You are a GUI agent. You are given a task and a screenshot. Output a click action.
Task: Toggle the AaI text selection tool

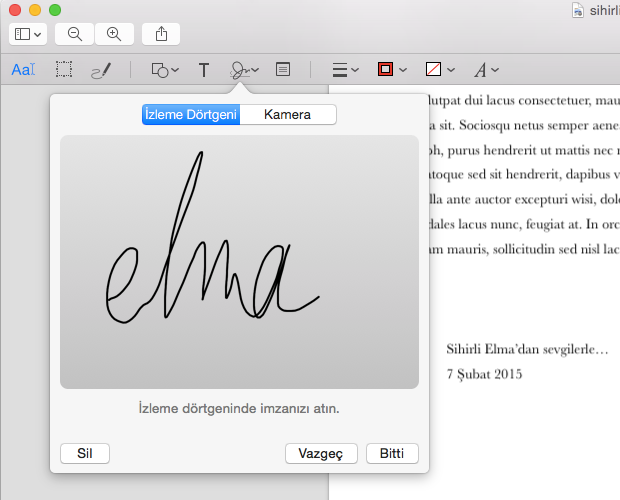coord(23,70)
